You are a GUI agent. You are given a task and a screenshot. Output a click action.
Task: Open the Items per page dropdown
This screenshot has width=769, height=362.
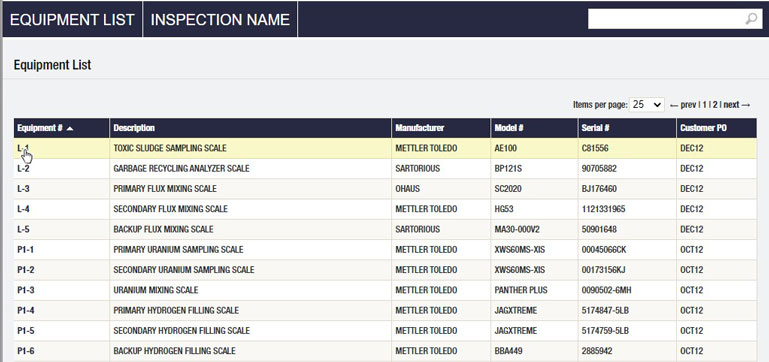[647, 104]
